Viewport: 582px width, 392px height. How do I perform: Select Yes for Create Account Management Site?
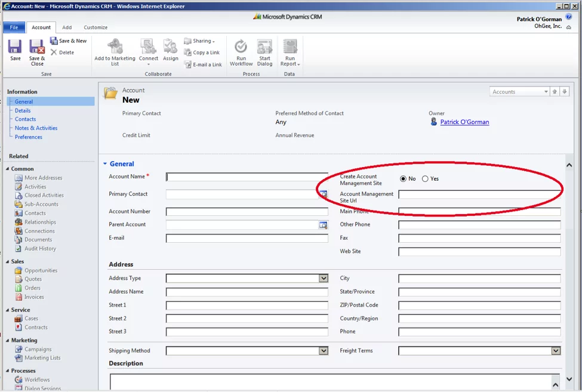(425, 179)
